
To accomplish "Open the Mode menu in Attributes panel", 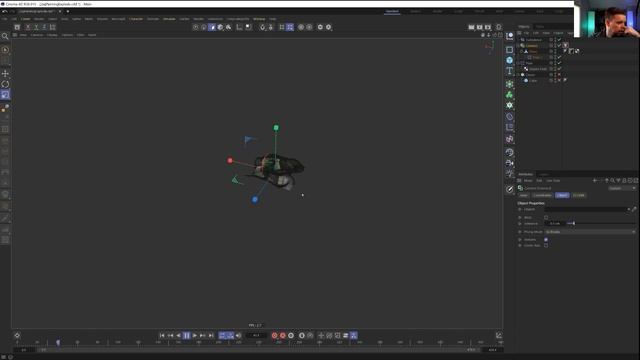I will [528, 180].
